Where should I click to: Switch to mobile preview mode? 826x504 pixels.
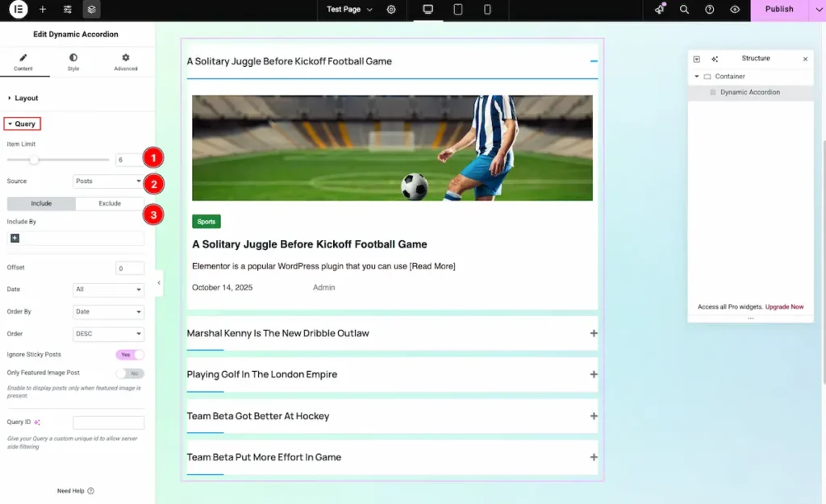[487, 10]
